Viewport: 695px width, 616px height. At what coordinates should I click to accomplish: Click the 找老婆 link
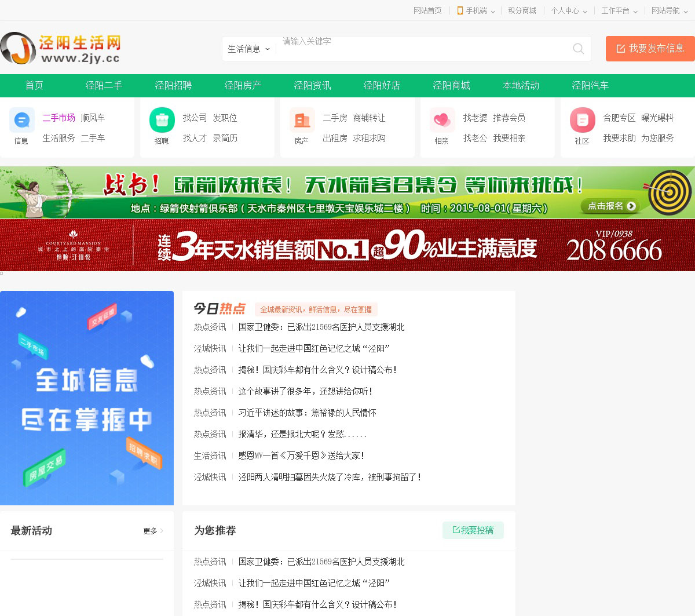[x=475, y=118]
